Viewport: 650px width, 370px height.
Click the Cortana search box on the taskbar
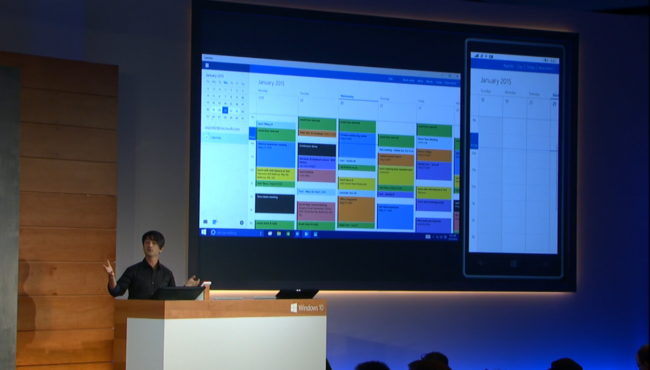(x=236, y=233)
